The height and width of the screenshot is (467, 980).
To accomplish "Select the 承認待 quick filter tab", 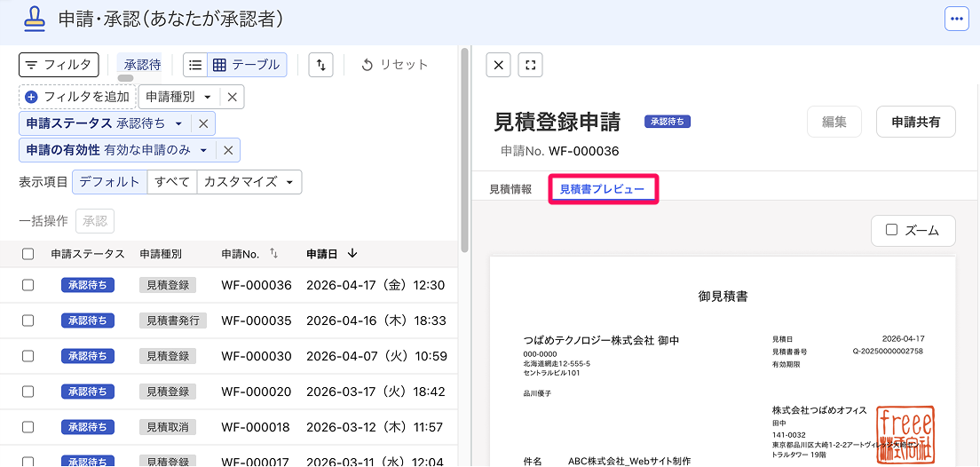I will 143,65.
